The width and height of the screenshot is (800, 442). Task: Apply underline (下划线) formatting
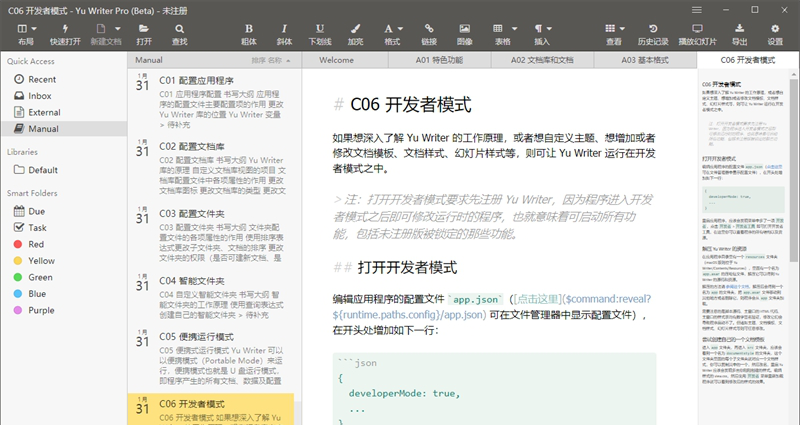320,29
